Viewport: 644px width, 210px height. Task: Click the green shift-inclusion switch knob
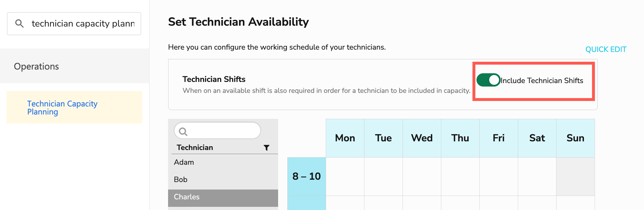coord(494,80)
